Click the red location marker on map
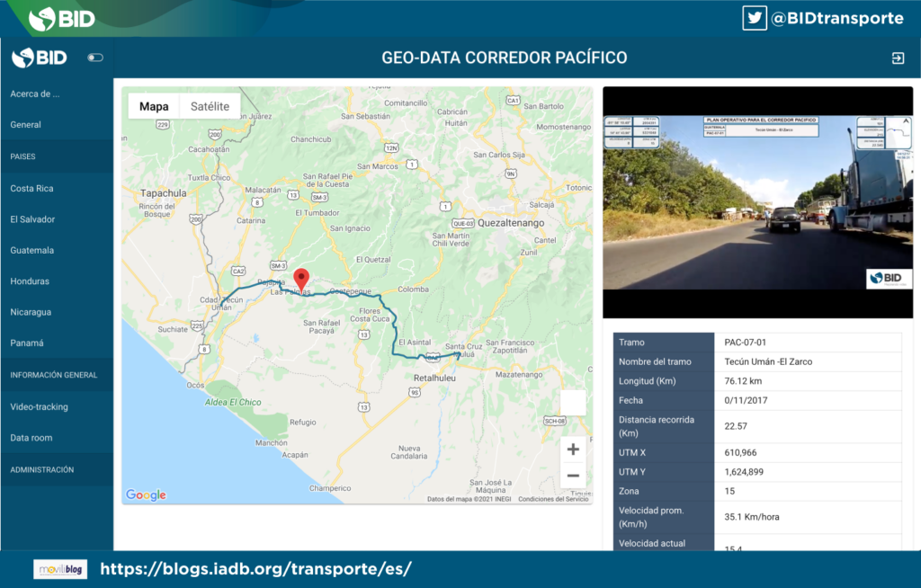921x588 pixels. pos(302,279)
